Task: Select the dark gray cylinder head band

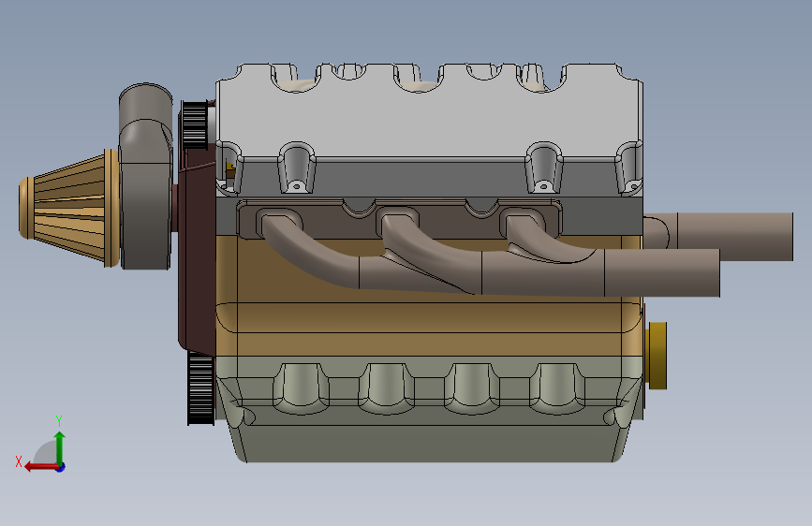Action: pos(600,216)
